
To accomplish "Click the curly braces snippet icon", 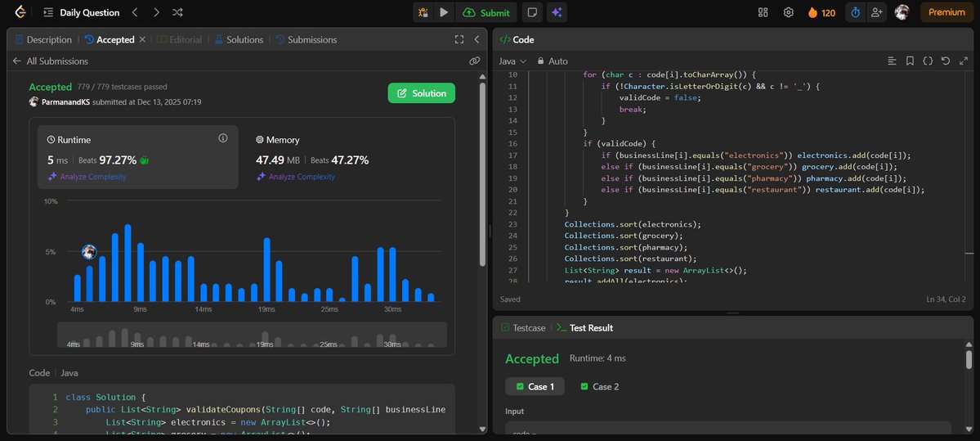I will tap(929, 61).
